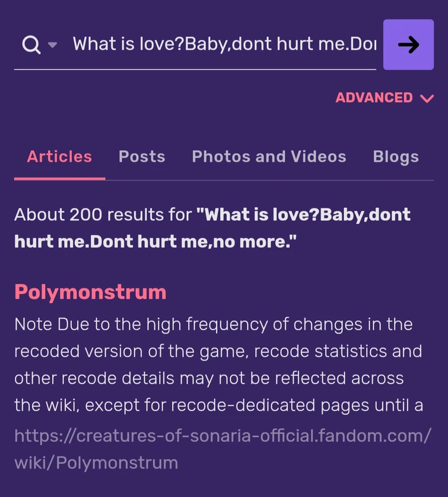Open the Polymonstrum article title link
Image resolution: width=448 pixels, height=497 pixels.
(x=90, y=292)
